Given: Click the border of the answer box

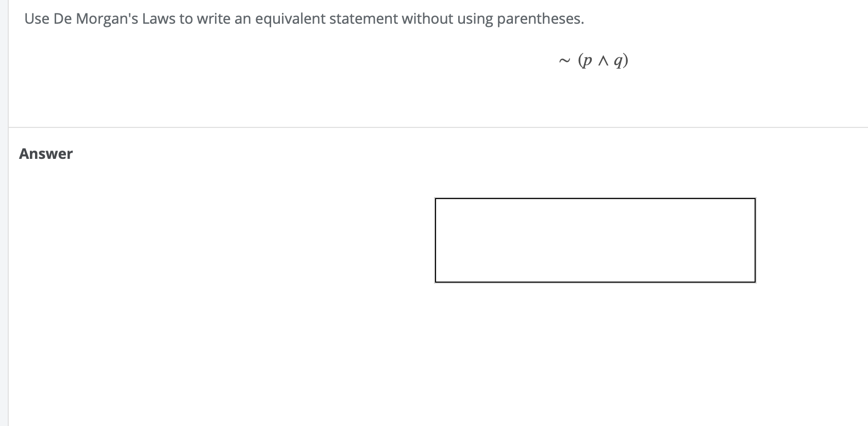Looking at the screenshot, I should click(595, 199).
